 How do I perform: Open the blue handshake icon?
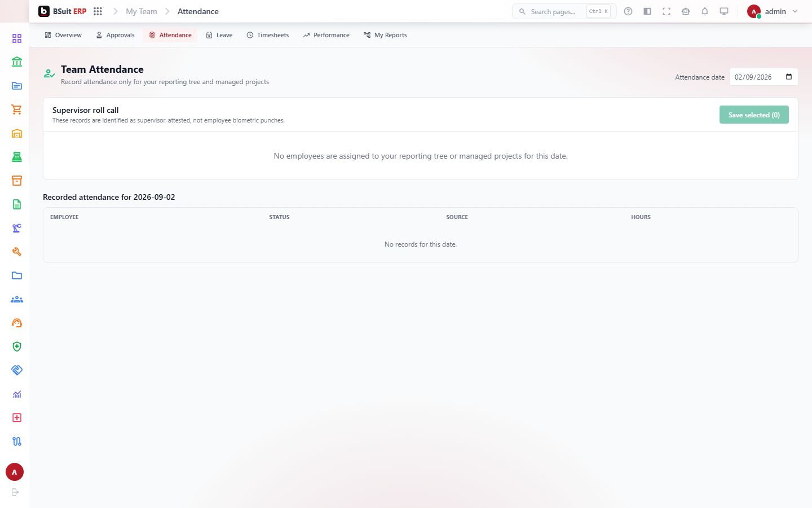[x=17, y=370]
